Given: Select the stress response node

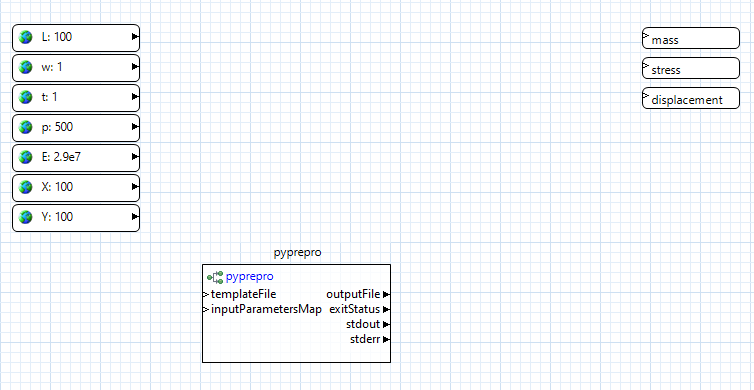Looking at the screenshot, I should (691, 68).
